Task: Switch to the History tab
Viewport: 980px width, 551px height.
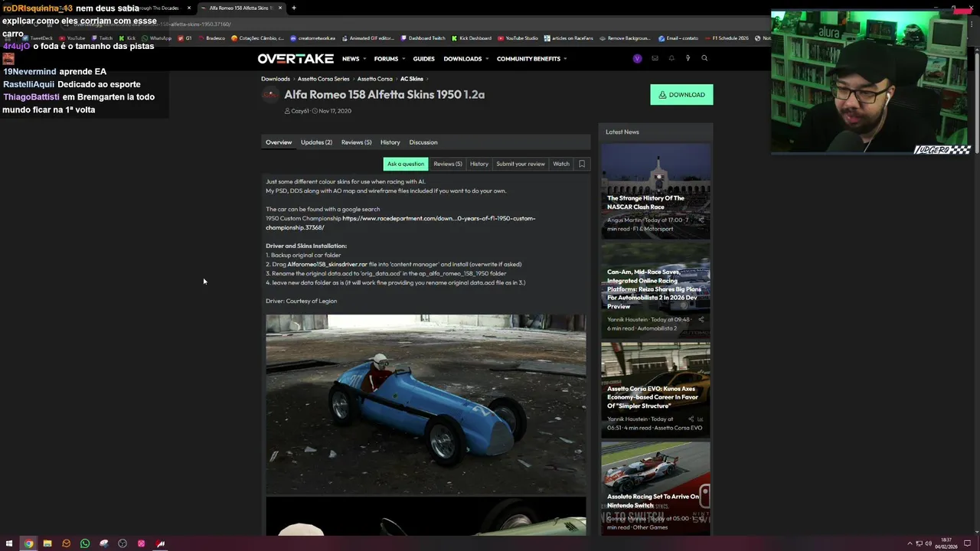Action: 390,142
